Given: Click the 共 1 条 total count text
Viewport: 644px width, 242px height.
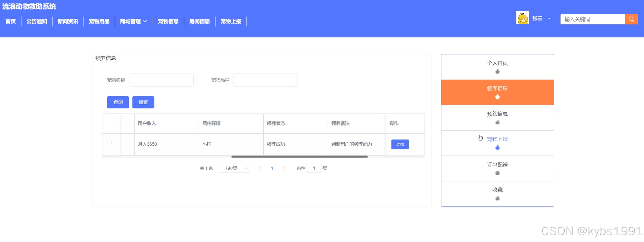Looking at the screenshot, I should click(206, 168).
